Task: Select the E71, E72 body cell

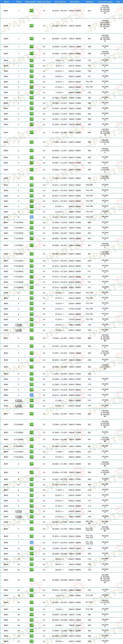Action: point(89,603)
